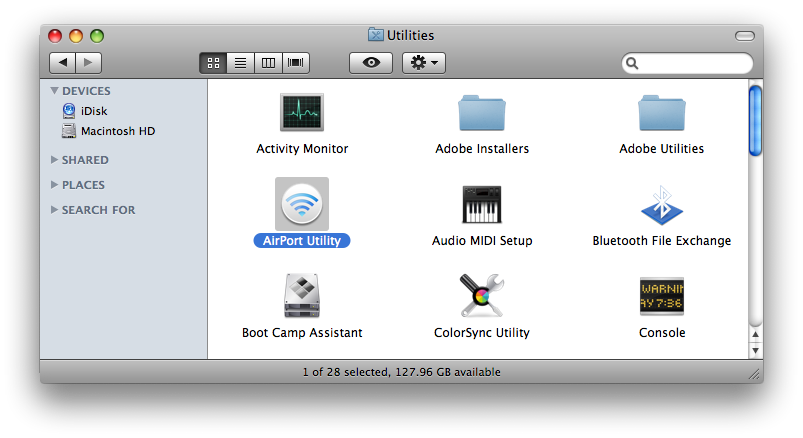Screen dimensions: 803x438
Task: Click the toolbar hide pill button
Action: click(x=745, y=35)
